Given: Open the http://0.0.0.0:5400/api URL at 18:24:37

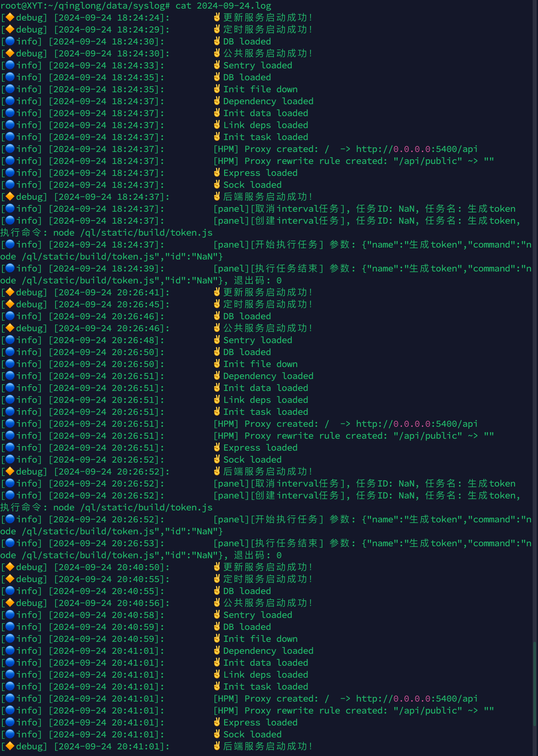Looking at the screenshot, I should pyautogui.click(x=417, y=149).
